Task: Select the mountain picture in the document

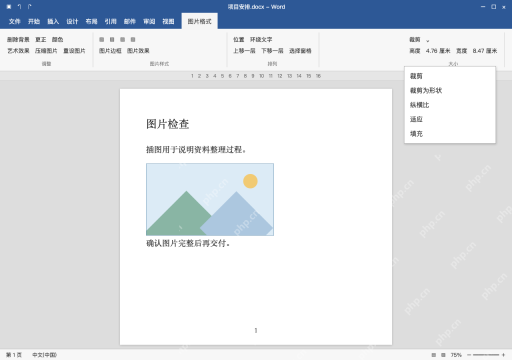Action: pyautogui.click(x=210, y=200)
